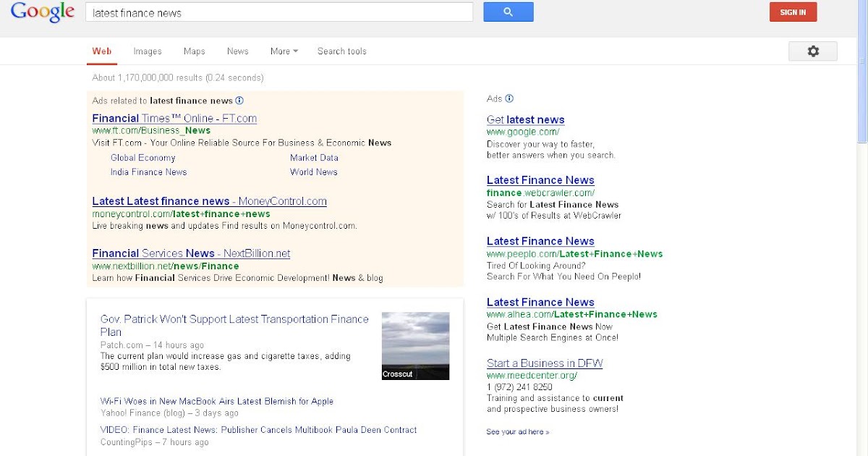This screenshot has width=868, height=456.
Task: Open the News search category
Action: pyautogui.click(x=237, y=51)
